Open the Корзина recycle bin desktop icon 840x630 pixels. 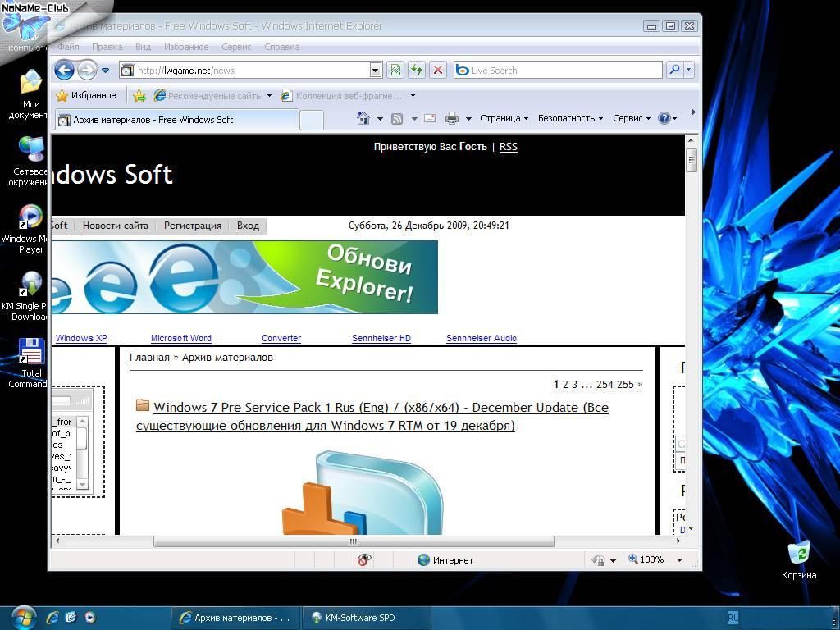799,559
